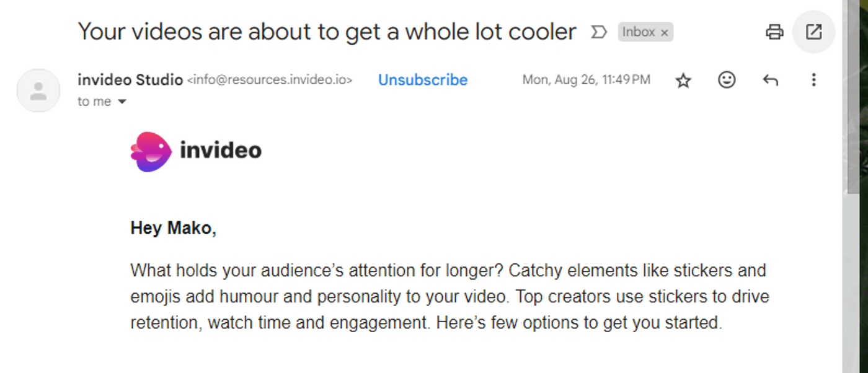
Task: Open the email in a new window
Action: (813, 32)
